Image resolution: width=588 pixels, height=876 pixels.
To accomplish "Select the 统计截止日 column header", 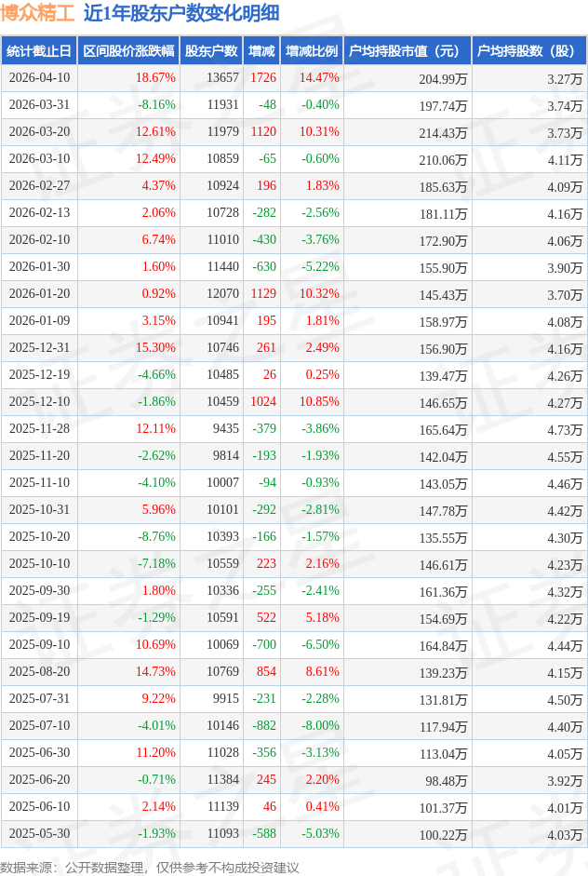I will (38, 51).
